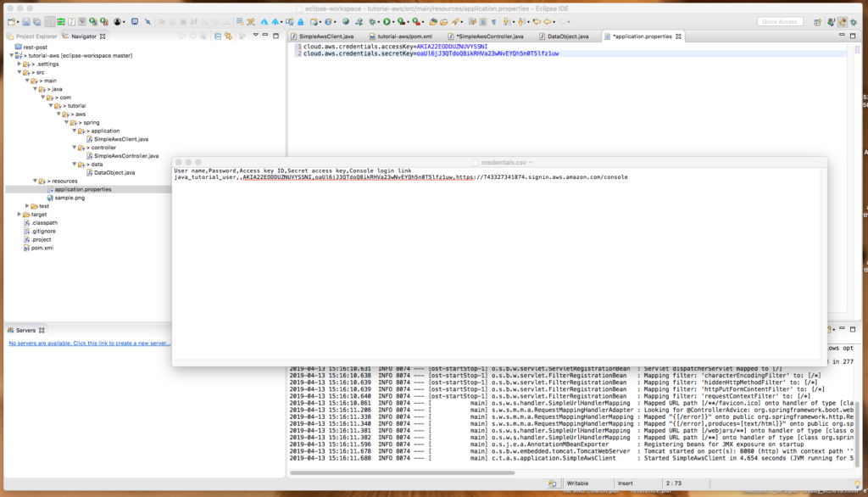Select the Servers view tab
Viewport: 868px width, 497px height.
[x=25, y=330]
